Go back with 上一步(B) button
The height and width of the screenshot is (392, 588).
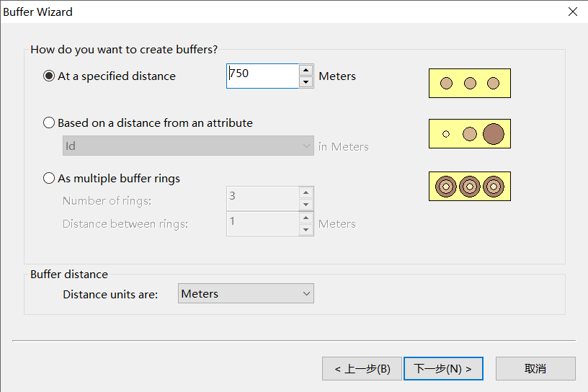click(362, 369)
